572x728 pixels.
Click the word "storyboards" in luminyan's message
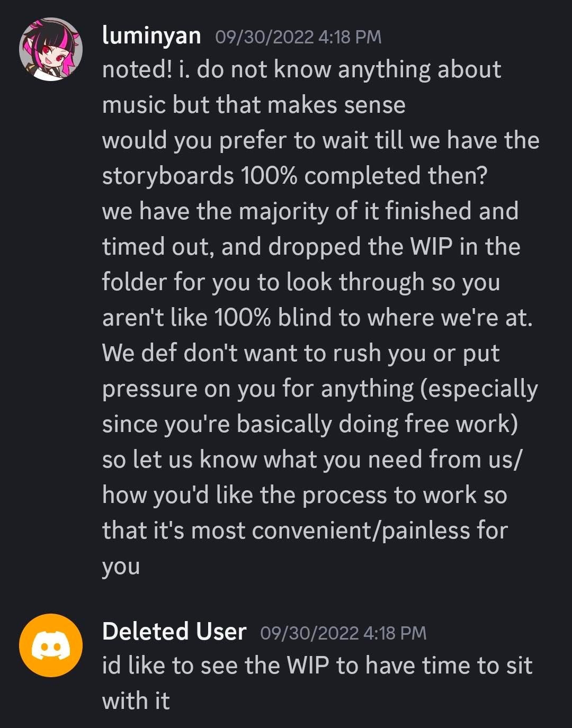tap(168, 176)
